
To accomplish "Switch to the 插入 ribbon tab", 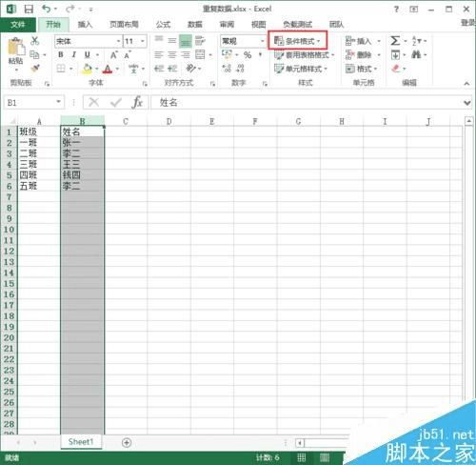I will (x=85, y=25).
